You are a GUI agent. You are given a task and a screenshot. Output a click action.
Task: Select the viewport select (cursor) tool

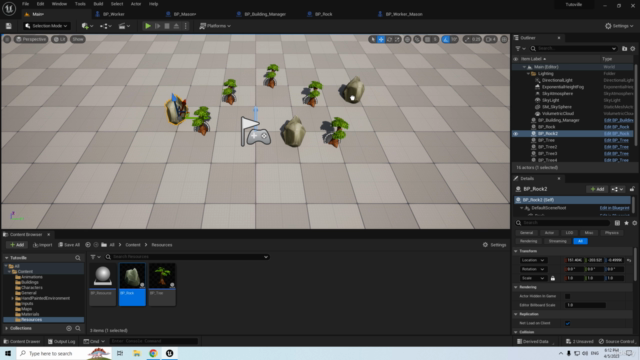point(372,39)
